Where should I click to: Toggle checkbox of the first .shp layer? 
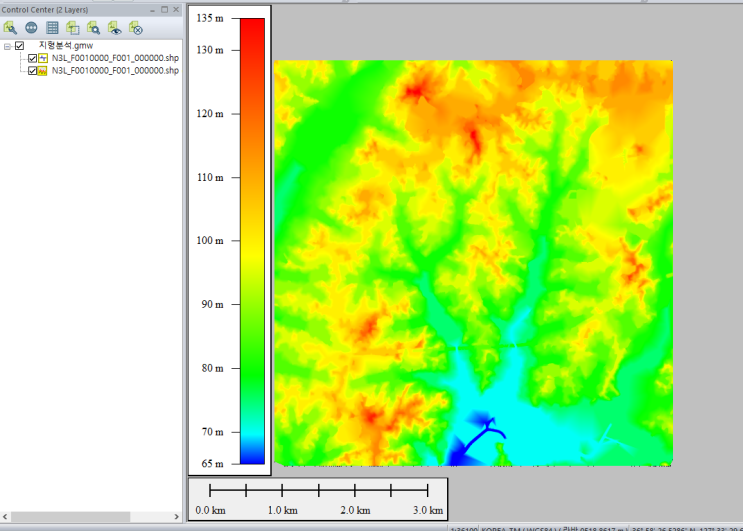pos(32,58)
